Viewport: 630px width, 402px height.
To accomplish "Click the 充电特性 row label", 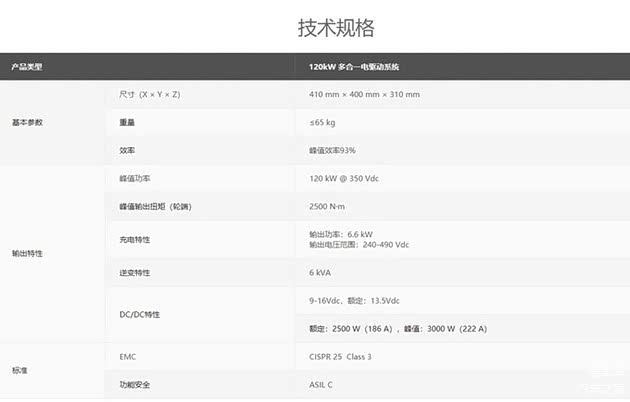I will (x=134, y=239).
